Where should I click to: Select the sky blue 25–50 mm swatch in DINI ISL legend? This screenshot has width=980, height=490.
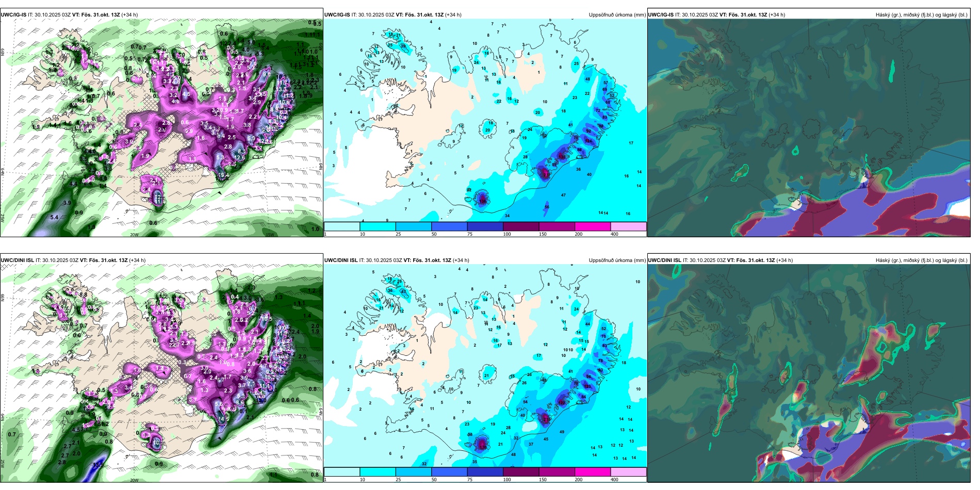(x=414, y=472)
